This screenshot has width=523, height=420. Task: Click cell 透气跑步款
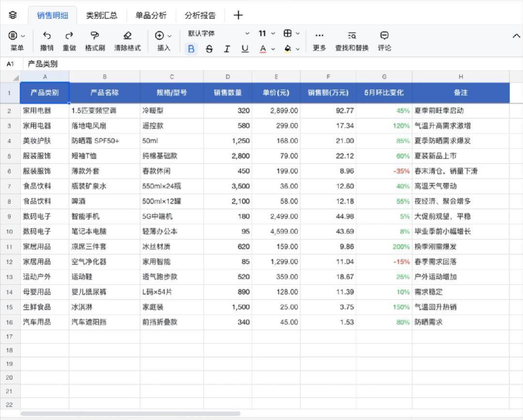point(172,277)
